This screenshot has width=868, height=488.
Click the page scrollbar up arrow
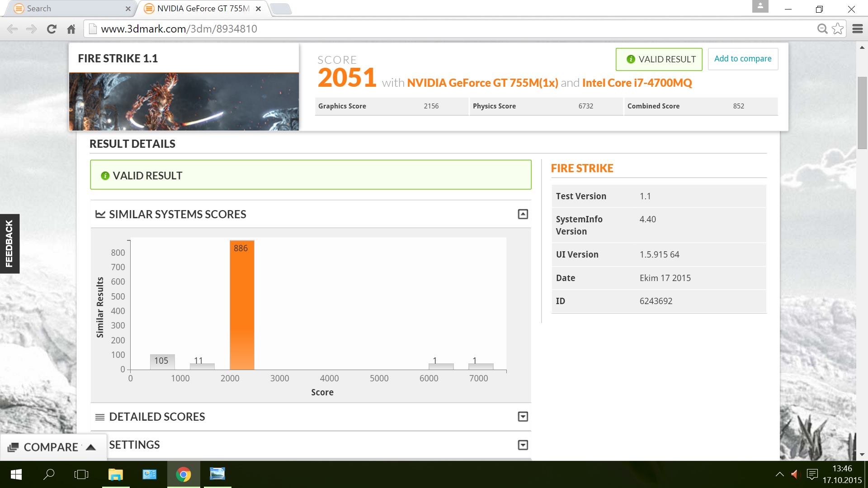click(862, 47)
